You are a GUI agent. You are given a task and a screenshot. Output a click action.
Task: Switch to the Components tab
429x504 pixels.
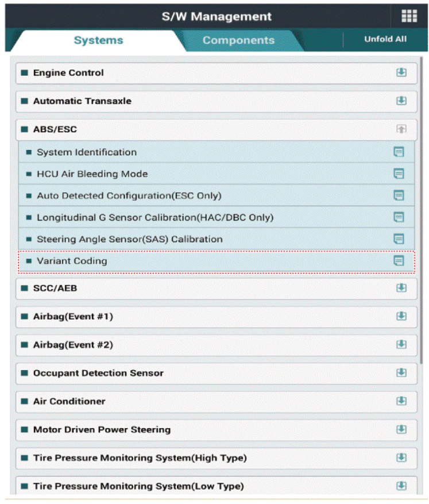click(x=238, y=40)
